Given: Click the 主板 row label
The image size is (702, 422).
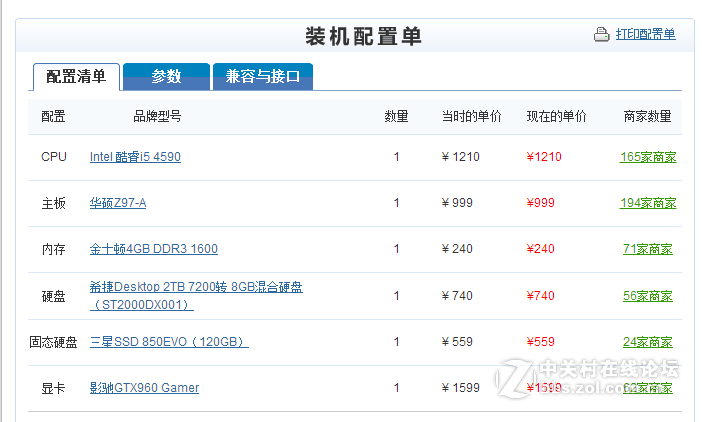Looking at the screenshot, I should (x=53, y=203).
